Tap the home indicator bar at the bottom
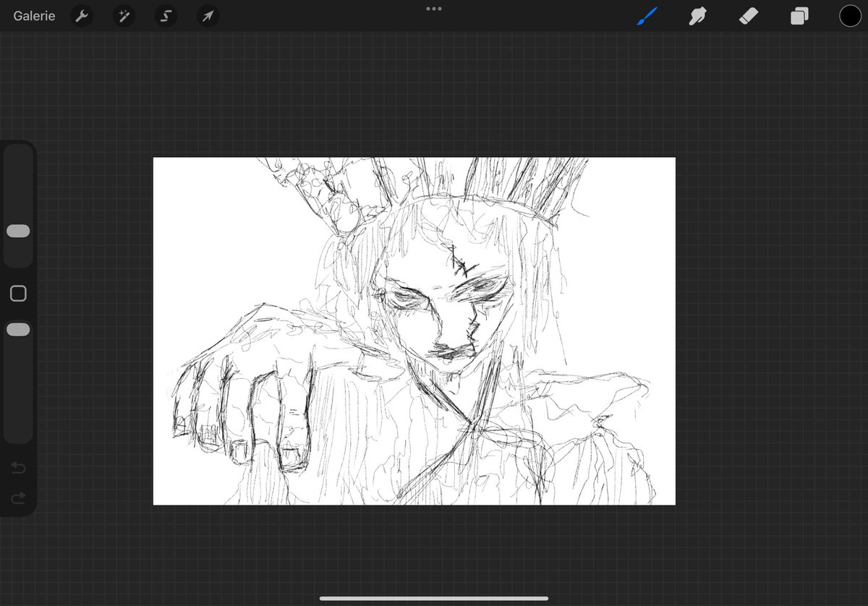Image resolution: width=868 pixels, height=606 pixels. pyautogui.click(x=434, y=598)
